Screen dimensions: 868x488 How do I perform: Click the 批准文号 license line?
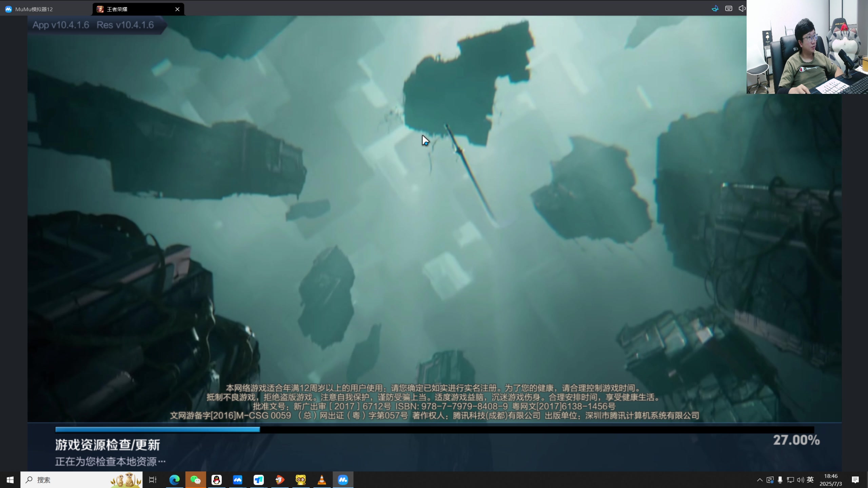coord(434,406)
